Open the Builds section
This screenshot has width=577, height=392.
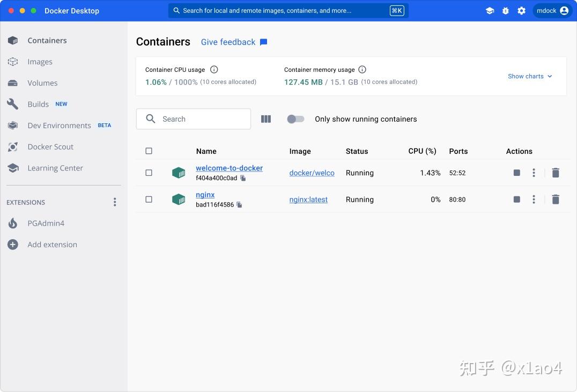[38, 104]
